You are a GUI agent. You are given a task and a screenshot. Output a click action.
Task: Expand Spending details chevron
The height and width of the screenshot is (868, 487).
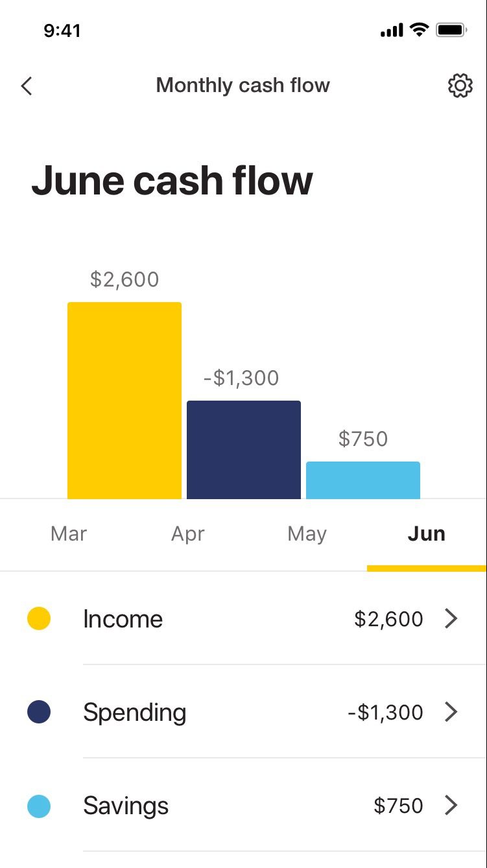click(x=451, y=712)
